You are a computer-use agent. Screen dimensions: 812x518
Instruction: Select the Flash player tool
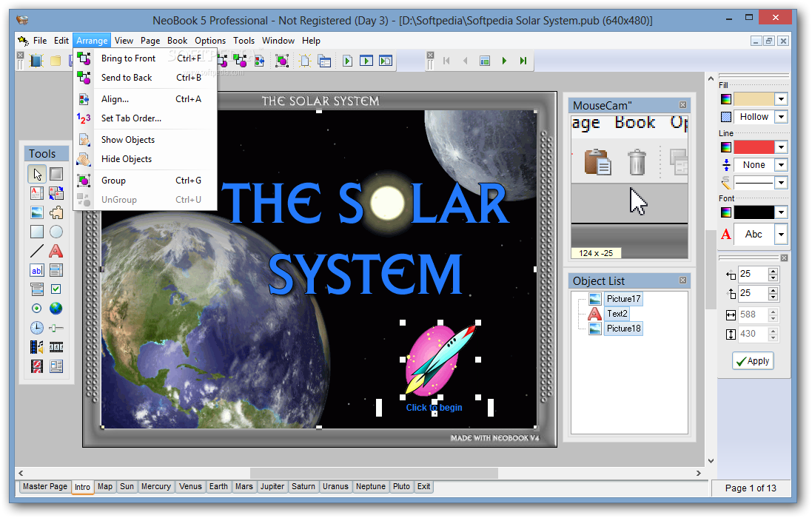click(37, 366)
